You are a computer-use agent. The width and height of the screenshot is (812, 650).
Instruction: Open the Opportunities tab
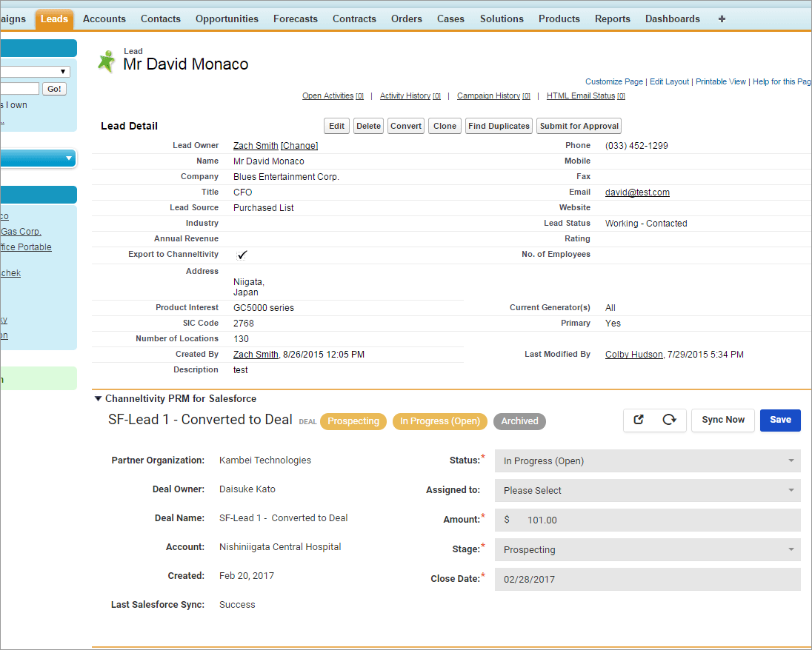227,19
